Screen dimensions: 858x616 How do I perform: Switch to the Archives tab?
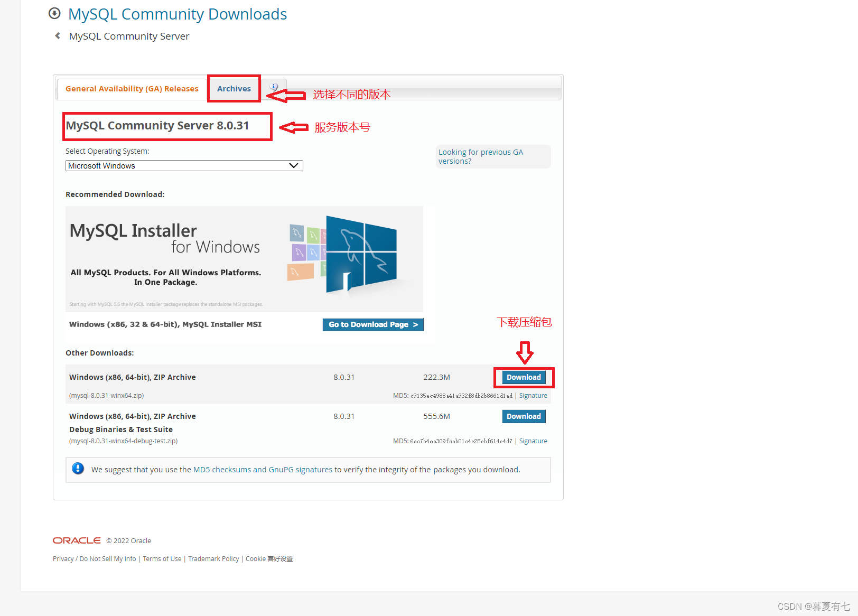pos(234,89)
